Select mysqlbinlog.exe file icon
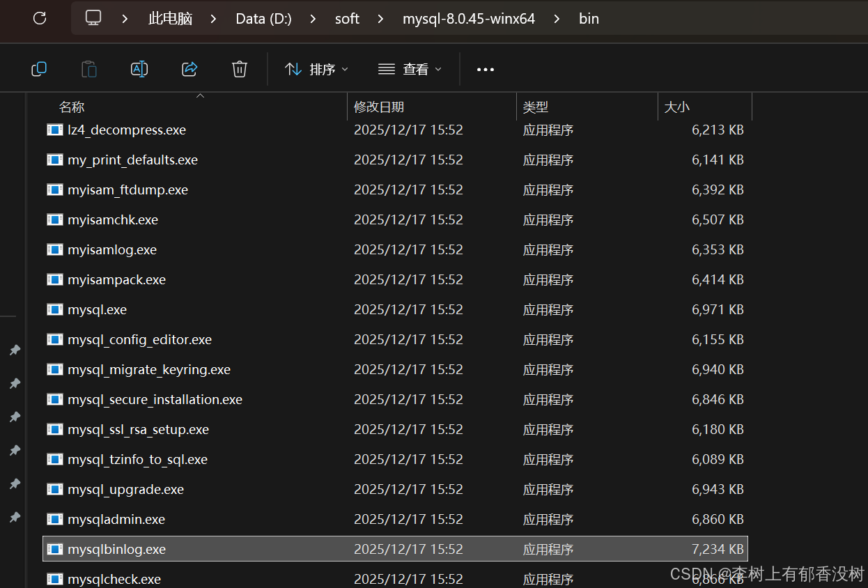This screenshot has height=588, width=868. [x=55, y=549]
